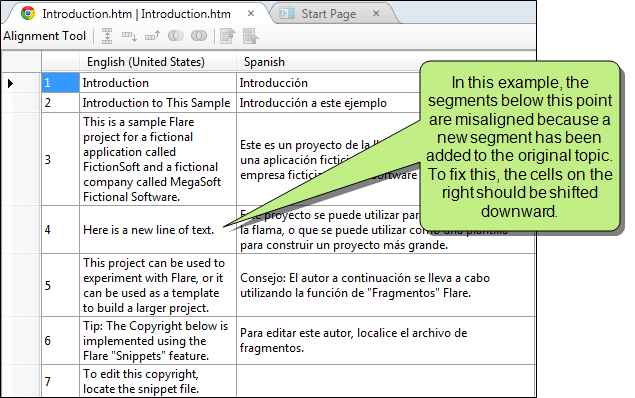Click the Chrome icon on Introduction.htm tab

point(28,13)
